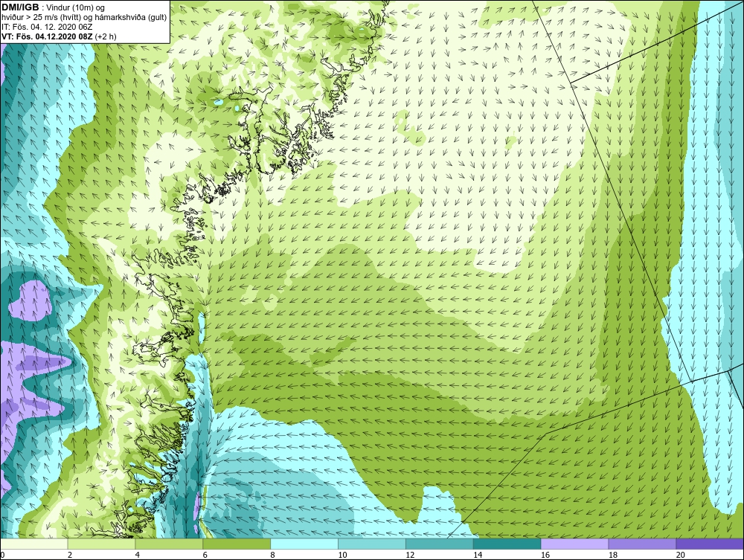The height and width of the screenshot is (560, 744).
Task: Click the olive green 6–8 m/s legend swatch
Action: (237, 544)
